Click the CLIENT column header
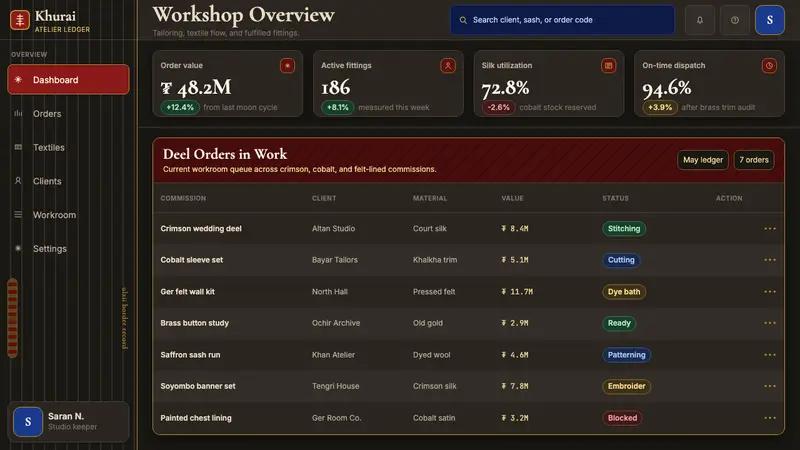 (324, 198)
